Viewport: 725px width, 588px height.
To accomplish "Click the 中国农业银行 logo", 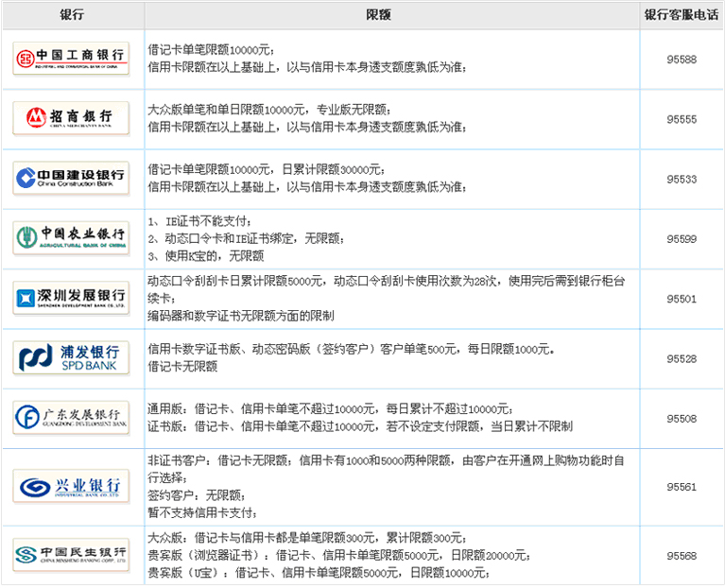I will [x=71, y=238].
